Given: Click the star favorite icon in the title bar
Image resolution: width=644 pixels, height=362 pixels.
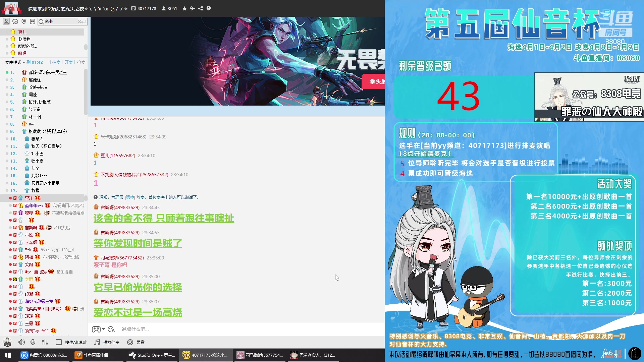Looking at the screenshot, I should pyautogui.click(x=184, y=9).
